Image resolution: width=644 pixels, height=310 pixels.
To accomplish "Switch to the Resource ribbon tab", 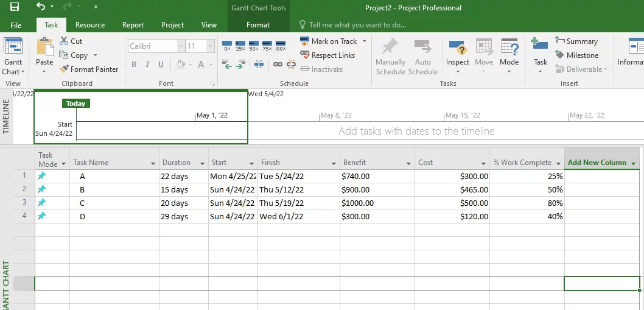I will click(x=90, y=25).
